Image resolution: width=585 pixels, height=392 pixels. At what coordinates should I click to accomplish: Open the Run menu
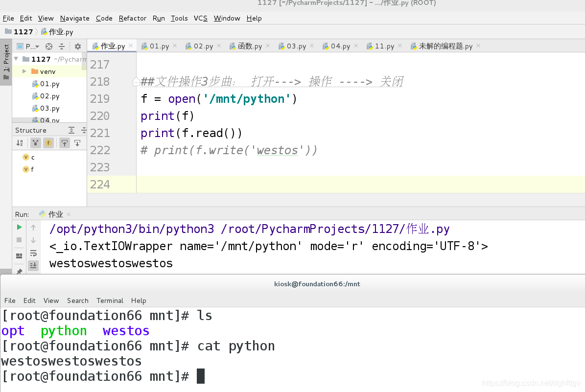click(159, 18)
